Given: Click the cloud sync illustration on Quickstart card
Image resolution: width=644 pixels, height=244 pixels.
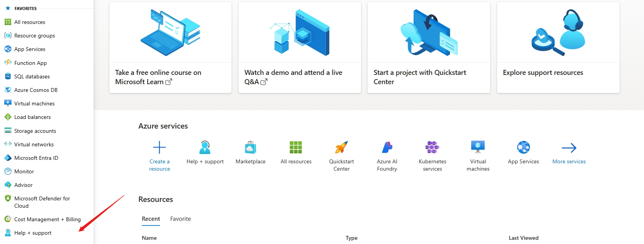Looking at the screenshot, I should click(429, 32).
